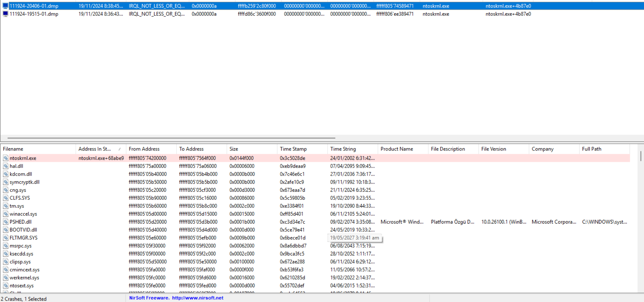Viewport: 644px width, 302px height.
Task: Select the cng.sys row name
Action: [18, 190]
